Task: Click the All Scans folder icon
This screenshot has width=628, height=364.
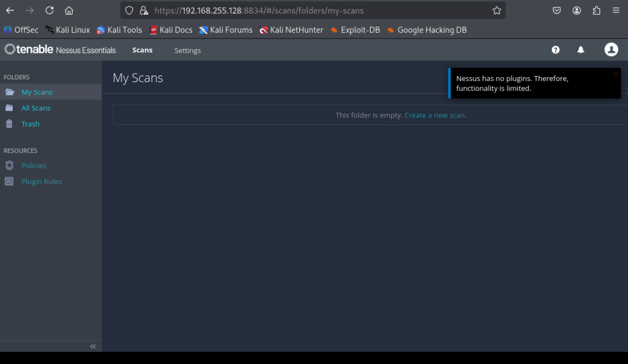Action: (x=9, y=107)
